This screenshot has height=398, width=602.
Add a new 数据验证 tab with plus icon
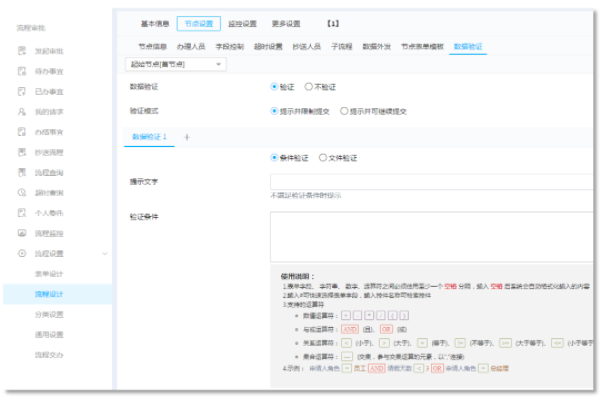tap(187, 137)
